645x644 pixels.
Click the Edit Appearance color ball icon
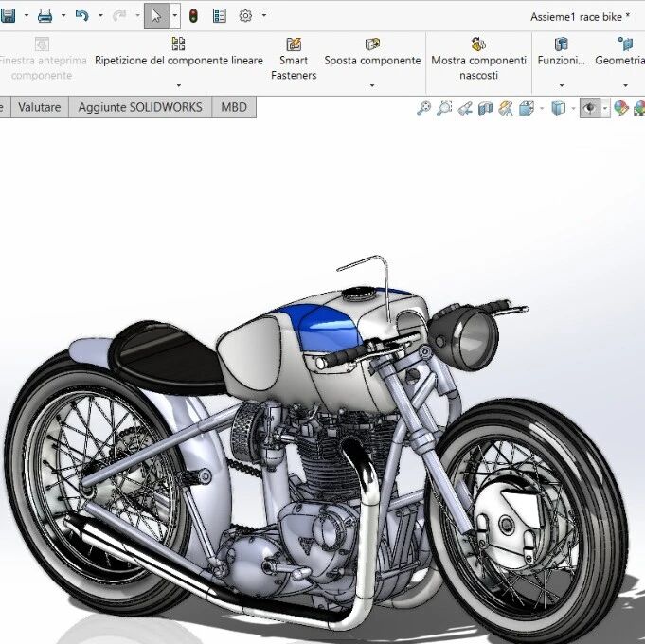click(x=621, y=108)
